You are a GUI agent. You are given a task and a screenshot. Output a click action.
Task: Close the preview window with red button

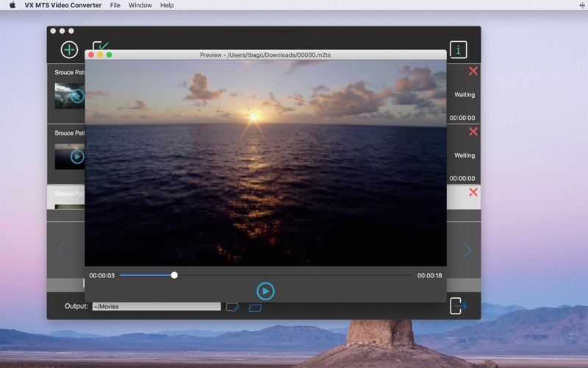[91, 54]
